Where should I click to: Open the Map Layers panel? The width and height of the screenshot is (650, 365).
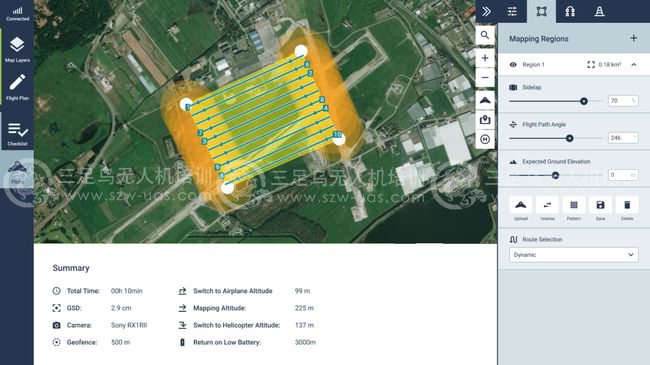tap(17, 49)
